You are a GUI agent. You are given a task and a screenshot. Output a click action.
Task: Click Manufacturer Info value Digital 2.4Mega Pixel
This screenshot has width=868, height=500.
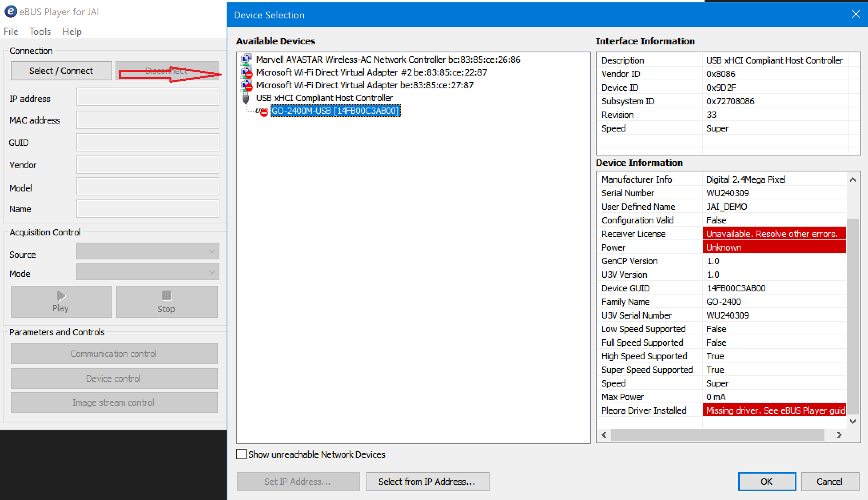[746, 179]
